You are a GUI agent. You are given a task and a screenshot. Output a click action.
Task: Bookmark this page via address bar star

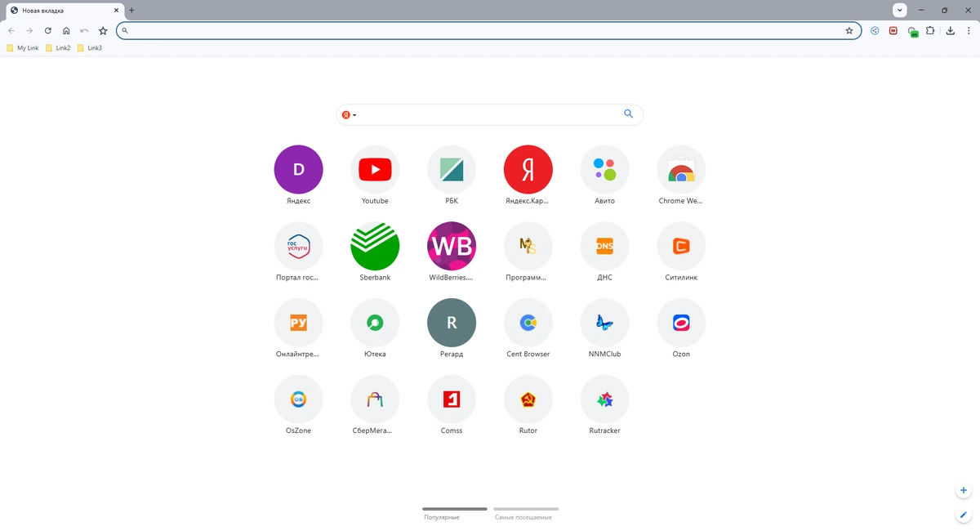(x=849, y=31)
